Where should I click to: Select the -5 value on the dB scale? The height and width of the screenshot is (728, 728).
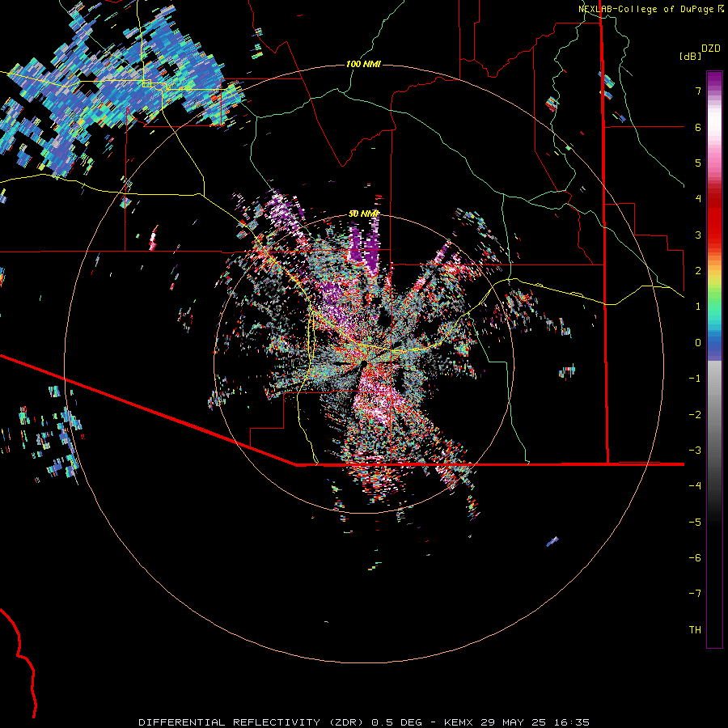(x=695, y=523)
